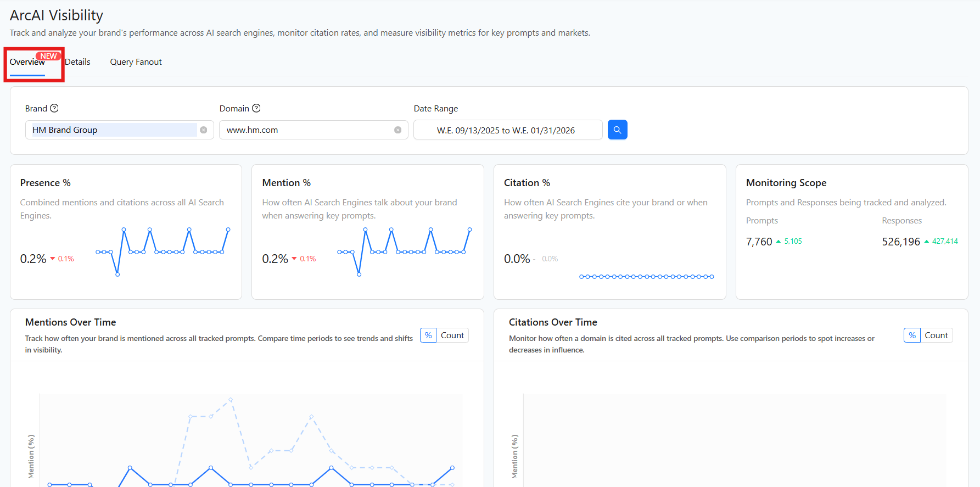Select % view for Citations Over Time
The height and width of the screenshot is (487, 980).
click(912, 335)
